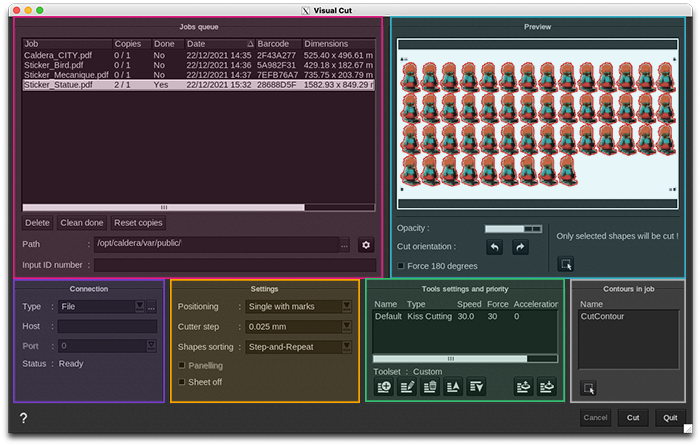Open the Shapes sorting dropdown
700x446 pixels.
pyautogui.click(x=299, y=347)
